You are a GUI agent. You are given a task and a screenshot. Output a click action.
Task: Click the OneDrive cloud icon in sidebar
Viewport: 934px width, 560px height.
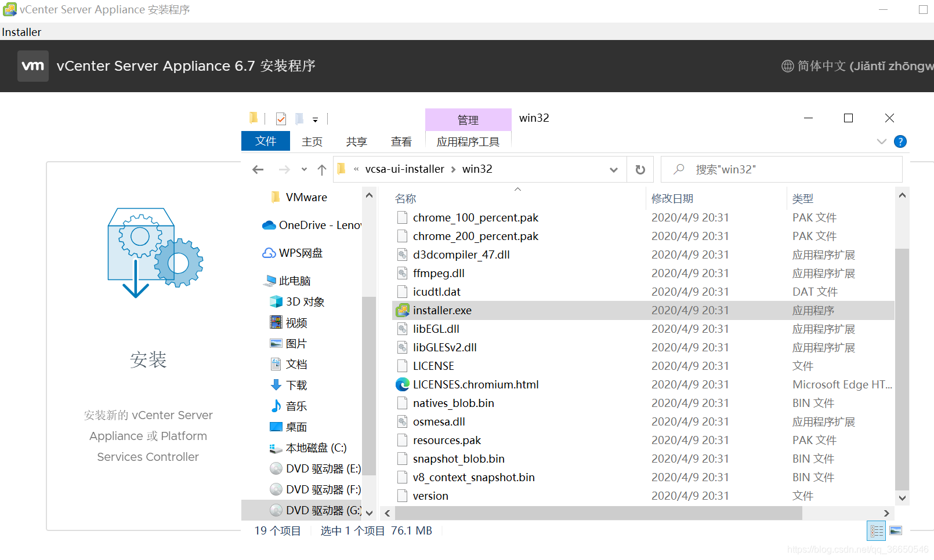tap(269, 225)
